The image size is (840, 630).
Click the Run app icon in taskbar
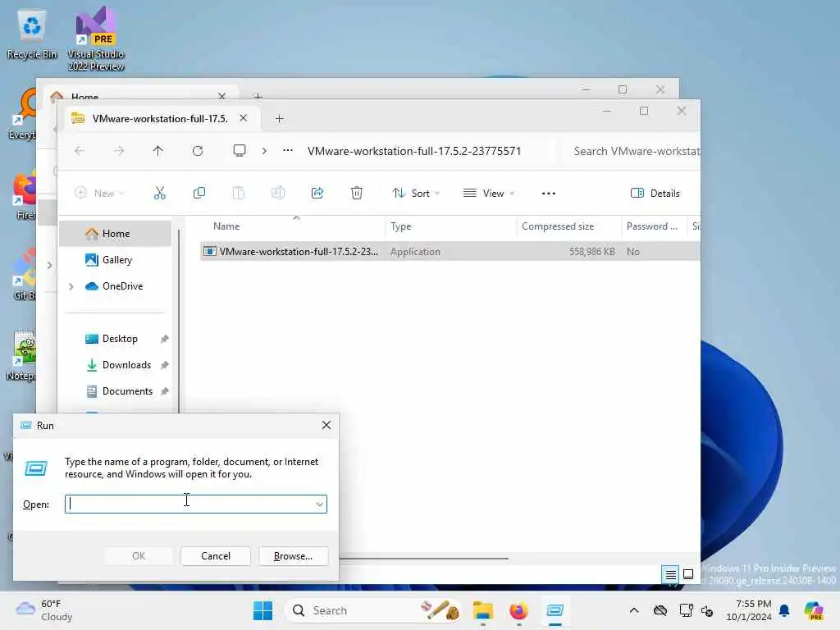pyautogui.click(x=555, y=610)
